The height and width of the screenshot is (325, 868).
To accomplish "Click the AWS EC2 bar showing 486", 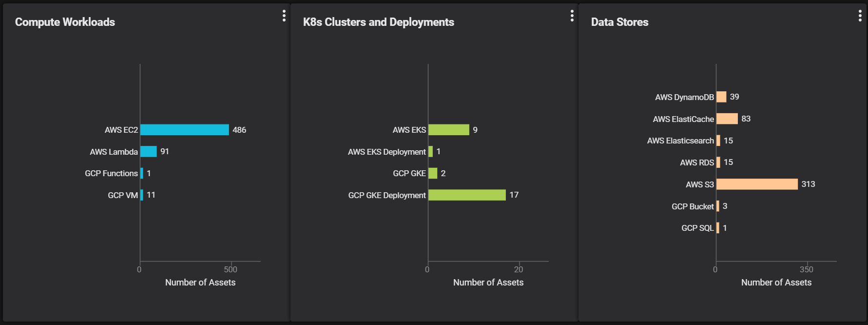I will coord(184,130).
